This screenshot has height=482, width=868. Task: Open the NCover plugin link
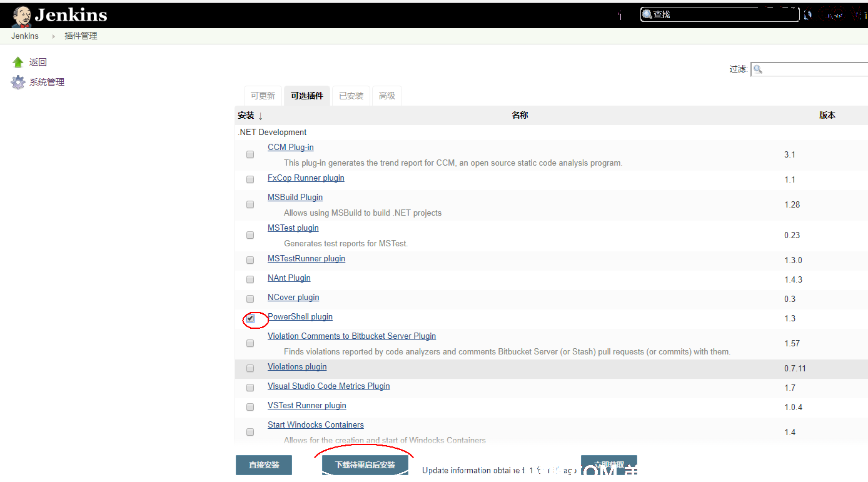pyautogui.click(x=293, y=298)
